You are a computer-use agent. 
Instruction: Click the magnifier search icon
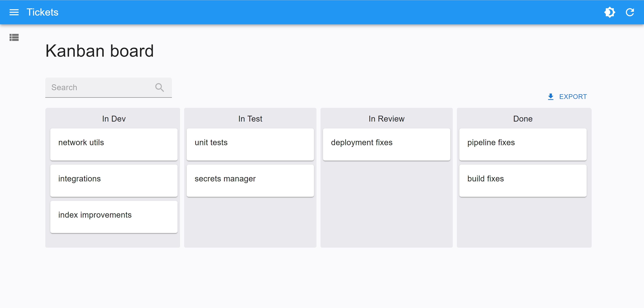159,88
